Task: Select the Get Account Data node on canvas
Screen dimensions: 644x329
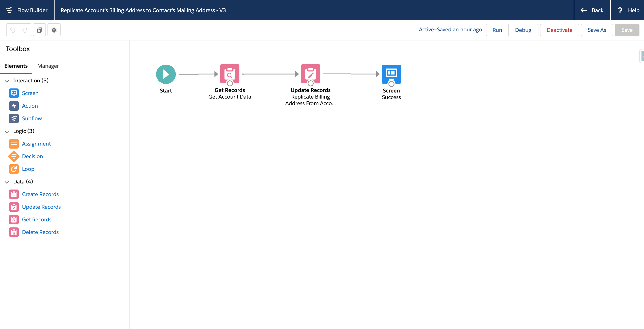Action: coord(229,74)
